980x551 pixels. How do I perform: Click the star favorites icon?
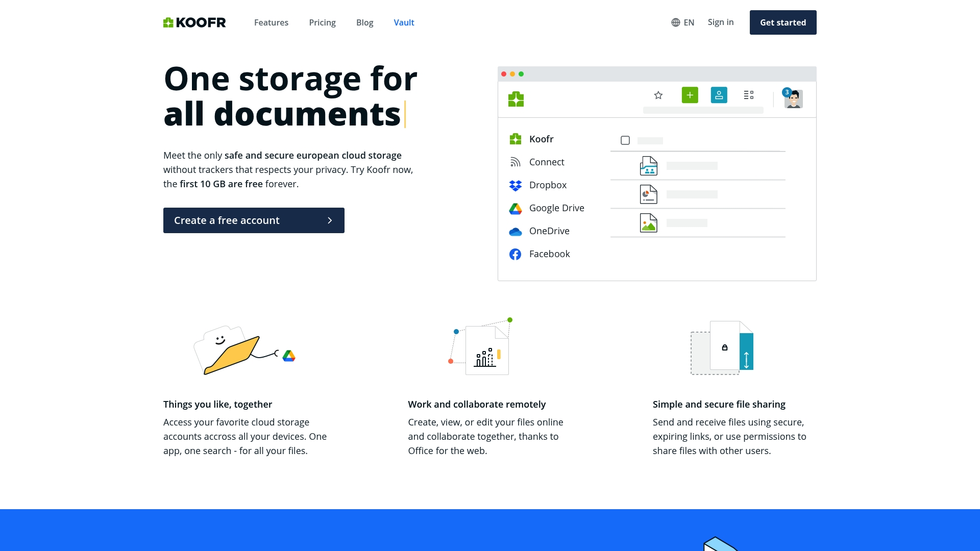click(658, 95)
